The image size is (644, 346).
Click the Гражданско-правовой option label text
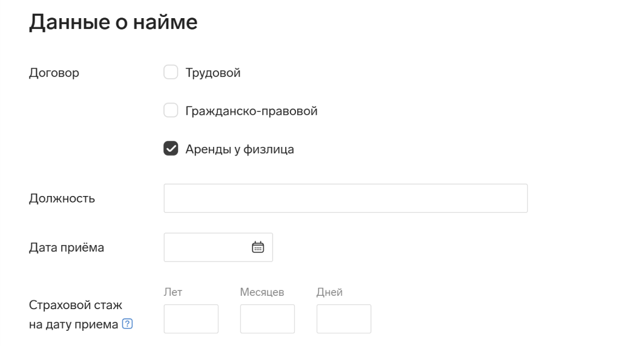point(251,111)
